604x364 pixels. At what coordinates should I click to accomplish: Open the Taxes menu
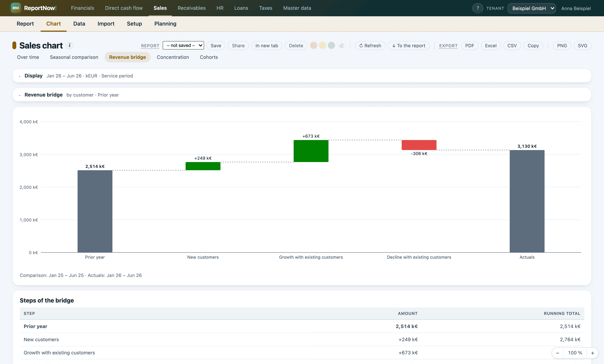(x=266, y=8)
